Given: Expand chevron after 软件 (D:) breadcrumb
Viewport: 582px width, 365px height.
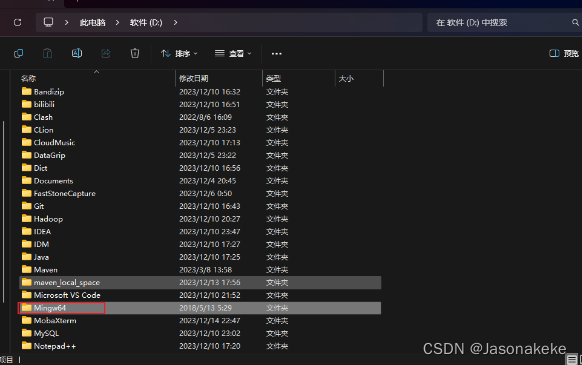Looking at the screenshot, I should tap(175, 23).
